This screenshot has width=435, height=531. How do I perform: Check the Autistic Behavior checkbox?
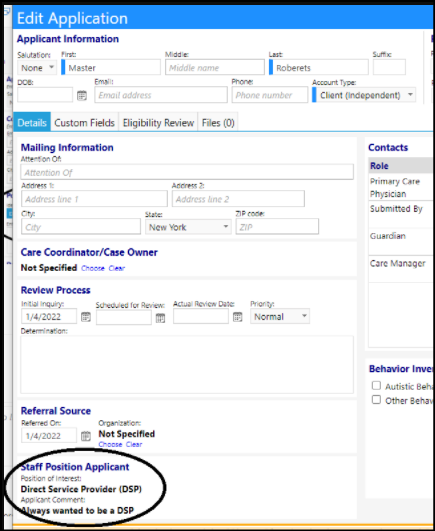376,386
